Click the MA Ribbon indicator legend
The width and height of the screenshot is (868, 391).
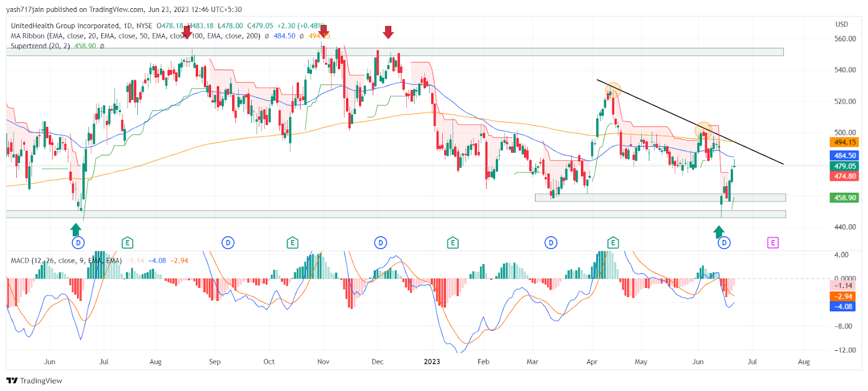[136, 36]
